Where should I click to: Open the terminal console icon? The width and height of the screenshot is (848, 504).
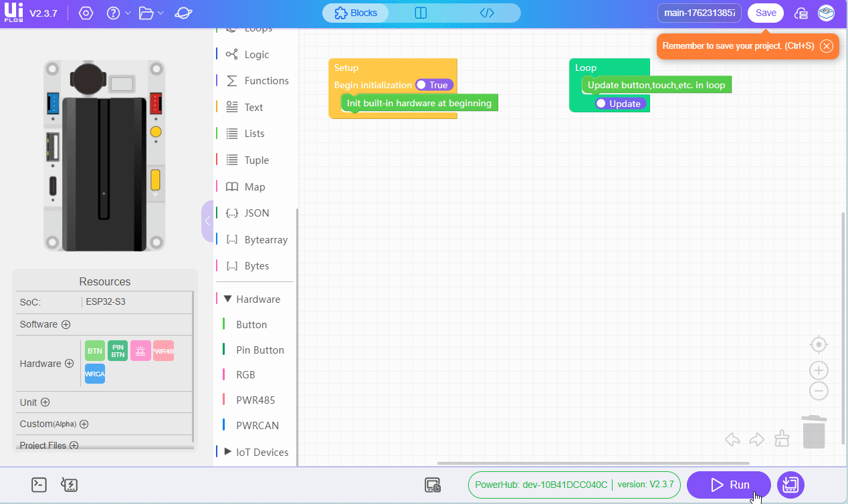coord(39,485)
